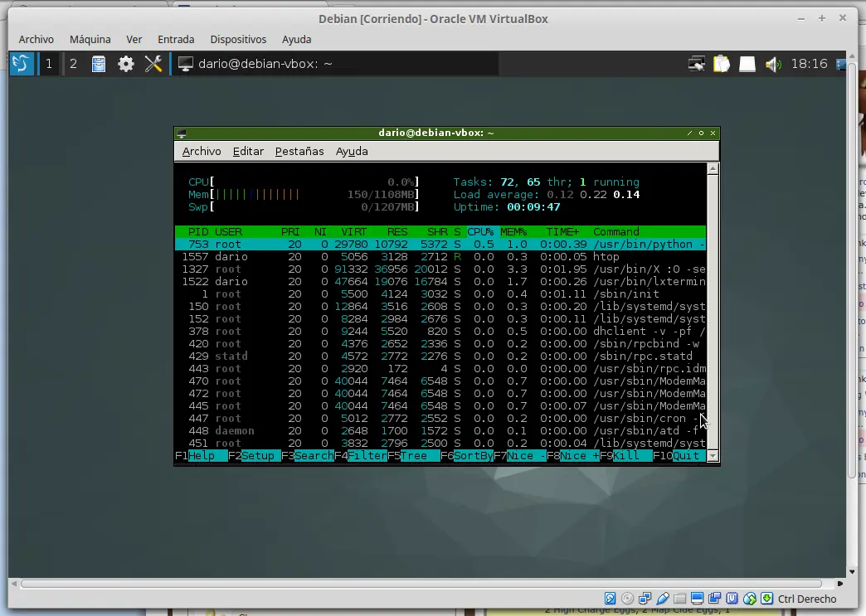Click the network connection tray icon
This screenshot has height=616, width=866.
(x=697, y=64)
